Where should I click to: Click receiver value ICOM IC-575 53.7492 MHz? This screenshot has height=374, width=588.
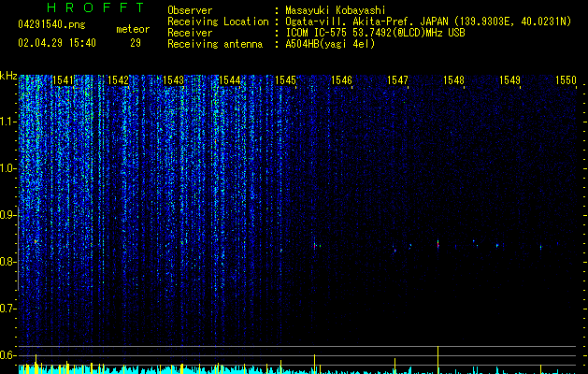point(375,33)
